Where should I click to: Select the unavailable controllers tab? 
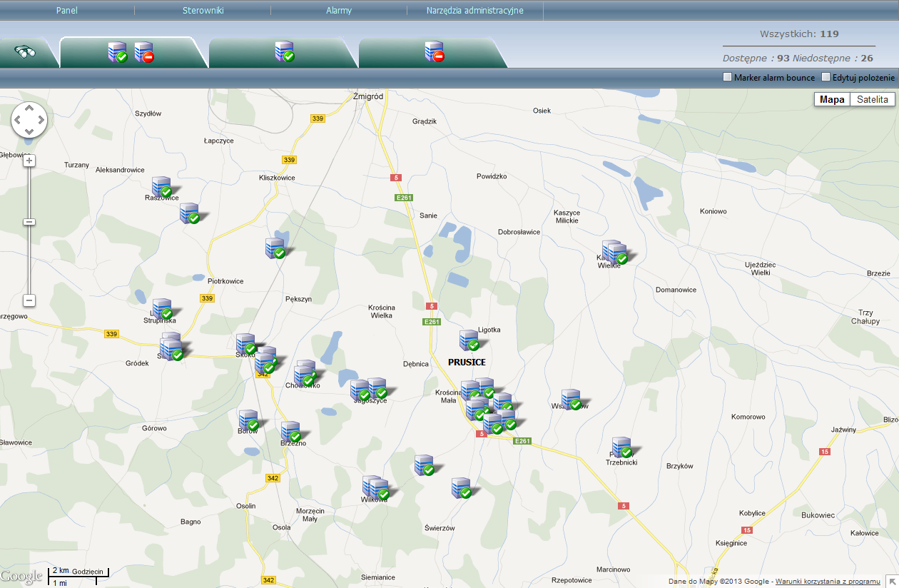434,52
